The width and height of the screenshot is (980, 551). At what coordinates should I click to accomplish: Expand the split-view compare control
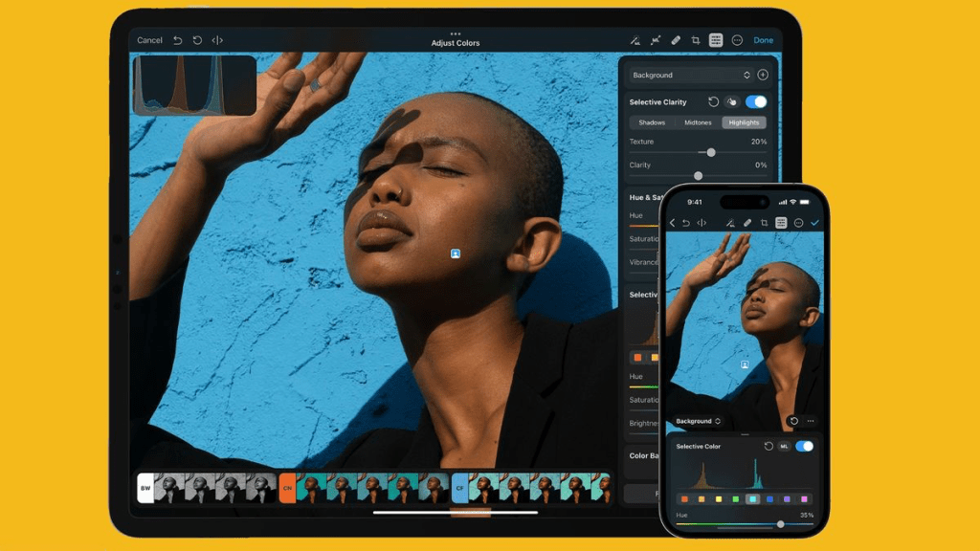217,40
